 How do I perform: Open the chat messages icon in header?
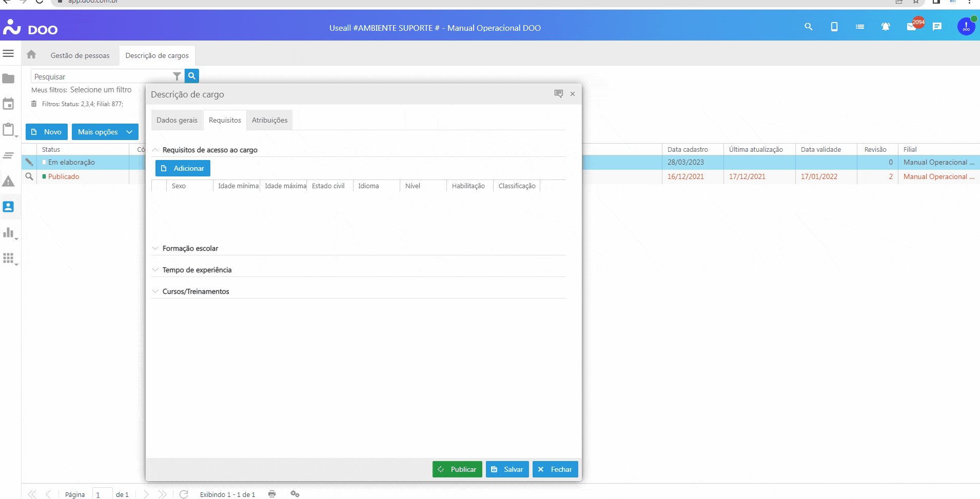pos(937,27)
